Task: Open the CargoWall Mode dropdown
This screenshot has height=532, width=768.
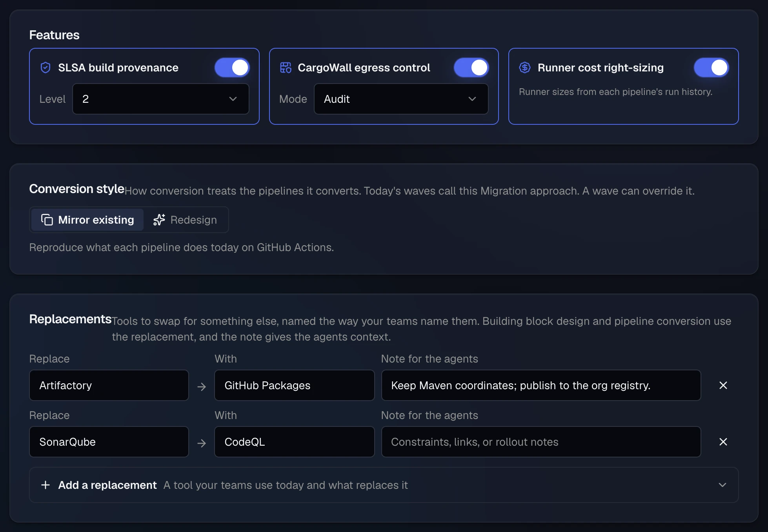Action: point(401,99)
